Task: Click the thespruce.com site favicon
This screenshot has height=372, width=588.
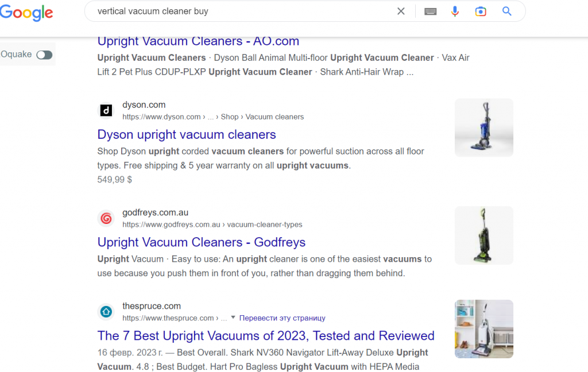Action: (x=106, y=312)
